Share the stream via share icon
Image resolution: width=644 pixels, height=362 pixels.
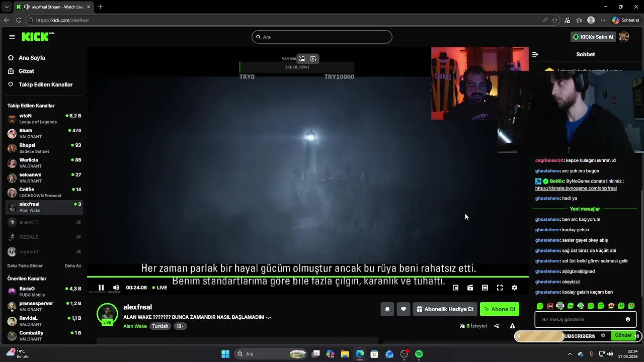point(497,326)
